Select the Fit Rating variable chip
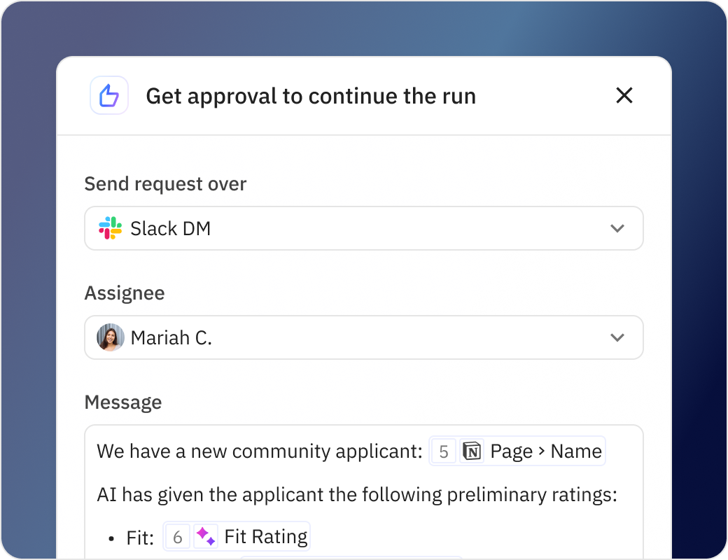The width and height of the screenshot is (728, 560). [x=237, y=536]
